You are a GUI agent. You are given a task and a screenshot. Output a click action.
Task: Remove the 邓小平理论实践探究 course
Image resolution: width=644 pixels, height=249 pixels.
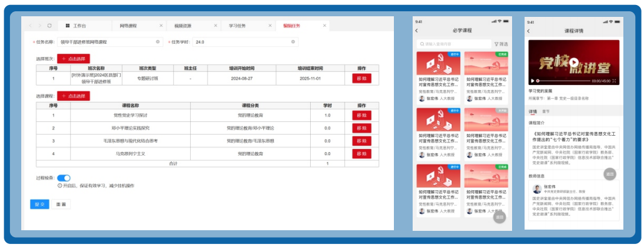click(361, 128)
